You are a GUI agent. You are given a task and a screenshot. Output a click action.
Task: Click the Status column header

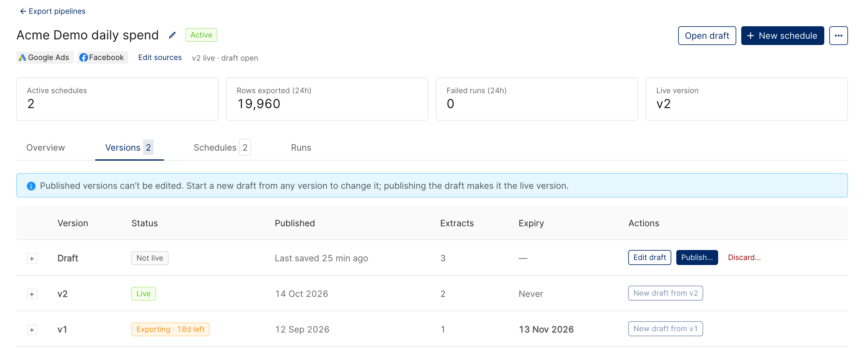(x=144, y=223)
